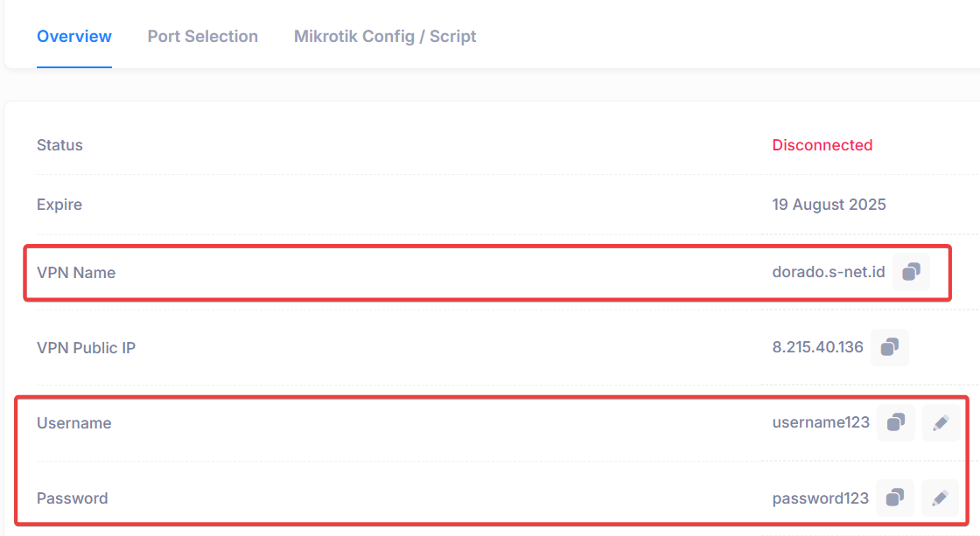
Task: Click the dorado.s-net.id hostname text
Action: tap(828, 272)
